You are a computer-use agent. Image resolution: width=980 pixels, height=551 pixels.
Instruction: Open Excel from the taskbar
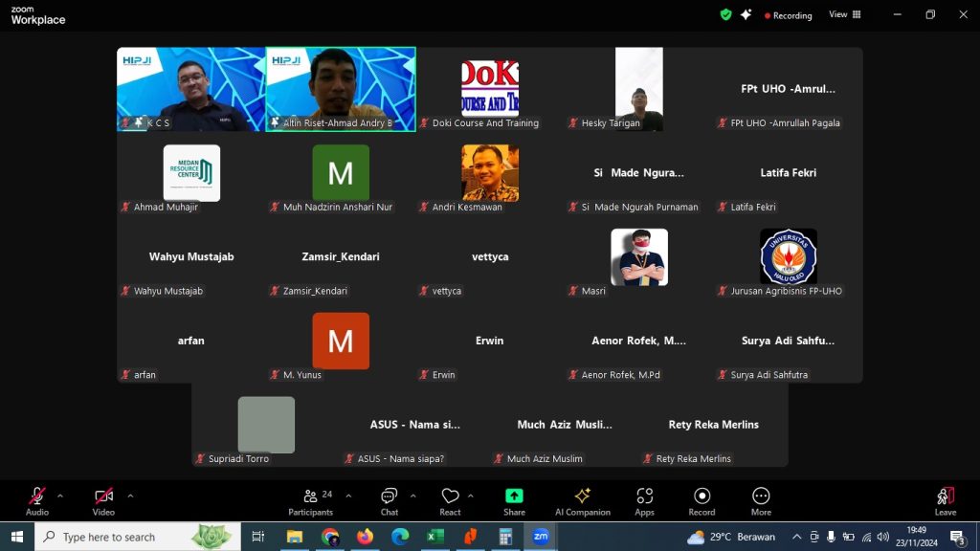click(x=435, y=537)
